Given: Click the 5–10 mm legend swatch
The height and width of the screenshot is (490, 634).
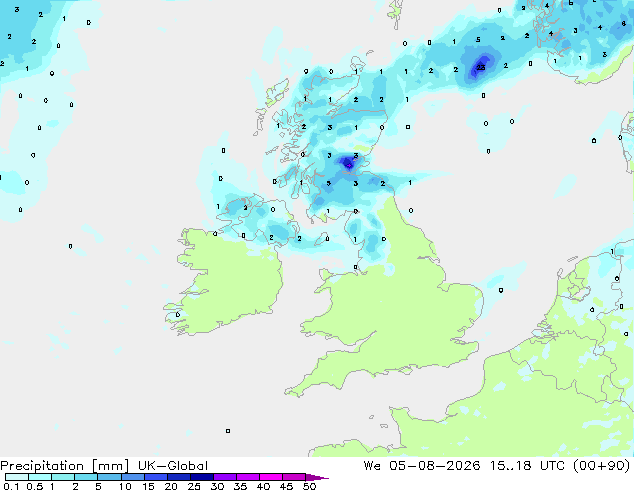Looking at the screenshot, I should 109,477.
